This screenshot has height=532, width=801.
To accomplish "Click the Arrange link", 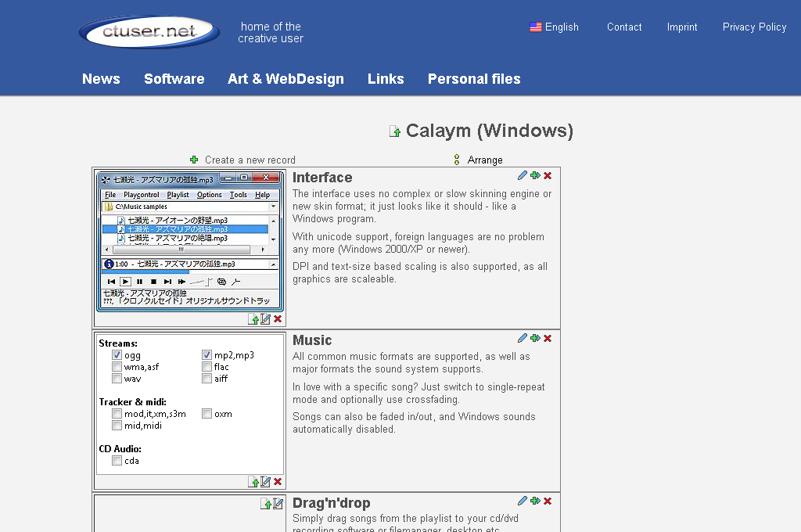I will (484, 160).
